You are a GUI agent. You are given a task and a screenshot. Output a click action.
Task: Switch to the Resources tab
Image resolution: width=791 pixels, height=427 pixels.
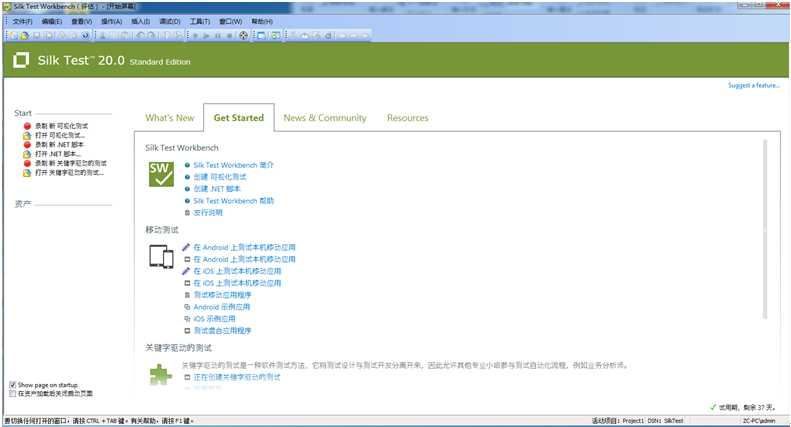click(408, 118)
